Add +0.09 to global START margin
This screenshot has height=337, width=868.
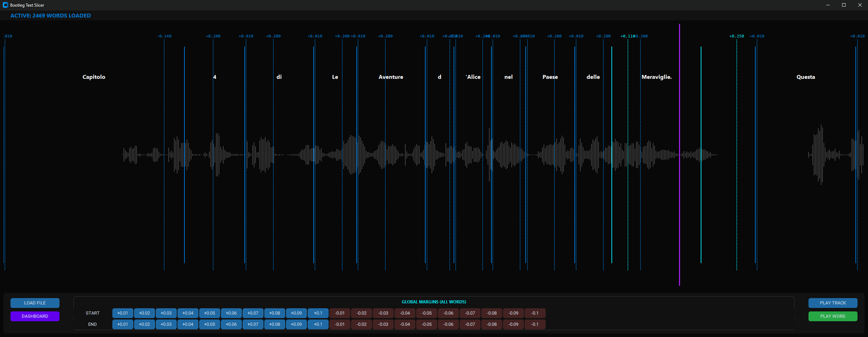(296, 313)
